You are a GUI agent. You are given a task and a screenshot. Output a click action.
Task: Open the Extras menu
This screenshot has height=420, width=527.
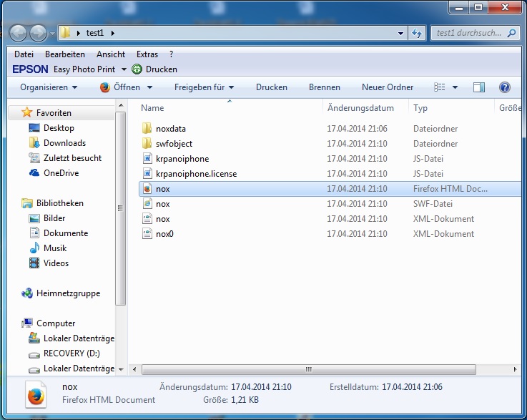[x=147, y=54]
